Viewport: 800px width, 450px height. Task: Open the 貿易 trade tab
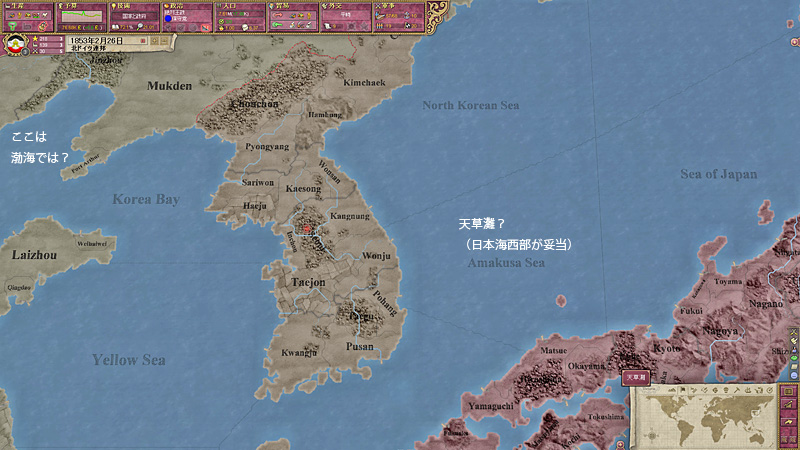293,17
